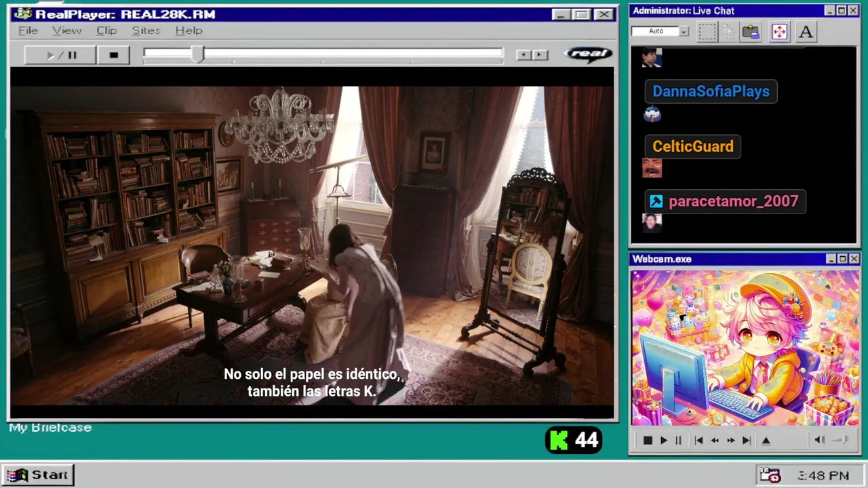Click the rewind button in Webcam.exe
Screen dimensions: 868x488
(x=715, y=441)
